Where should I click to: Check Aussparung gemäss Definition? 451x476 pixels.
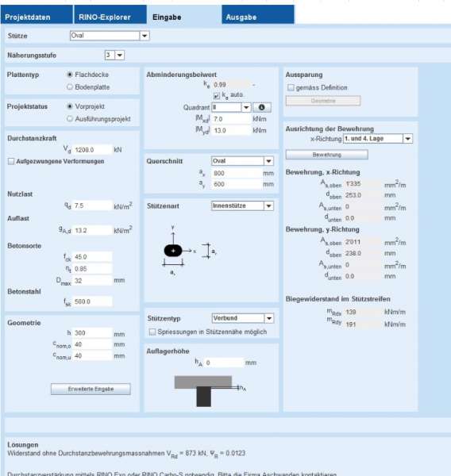(x=291, y=88)
